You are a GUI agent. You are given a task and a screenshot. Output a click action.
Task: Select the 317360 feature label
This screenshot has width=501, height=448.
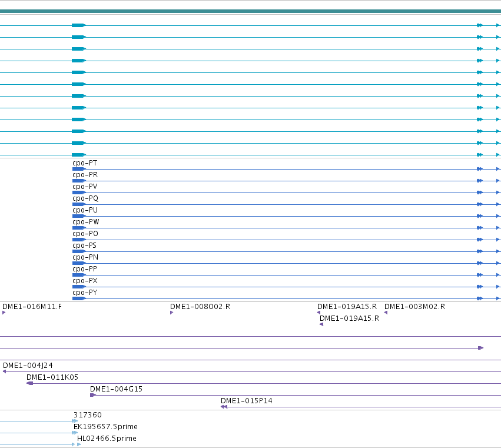click(x=88, y=415)
